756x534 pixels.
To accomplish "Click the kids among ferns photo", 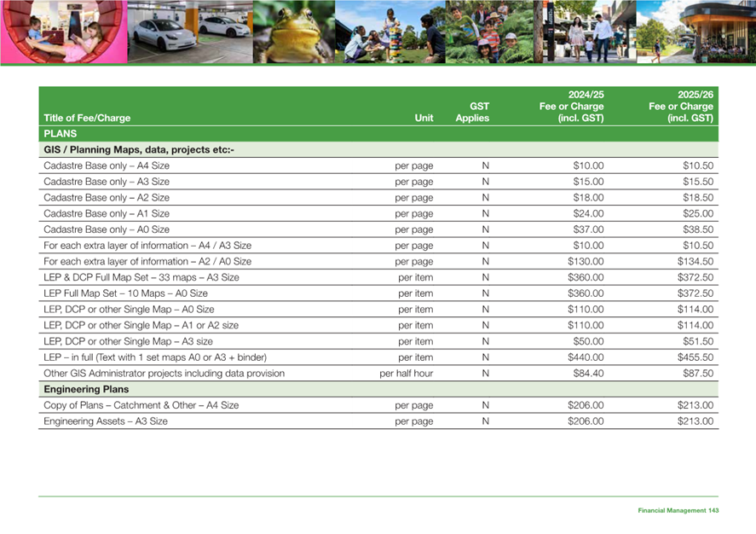I will (489, 32).
